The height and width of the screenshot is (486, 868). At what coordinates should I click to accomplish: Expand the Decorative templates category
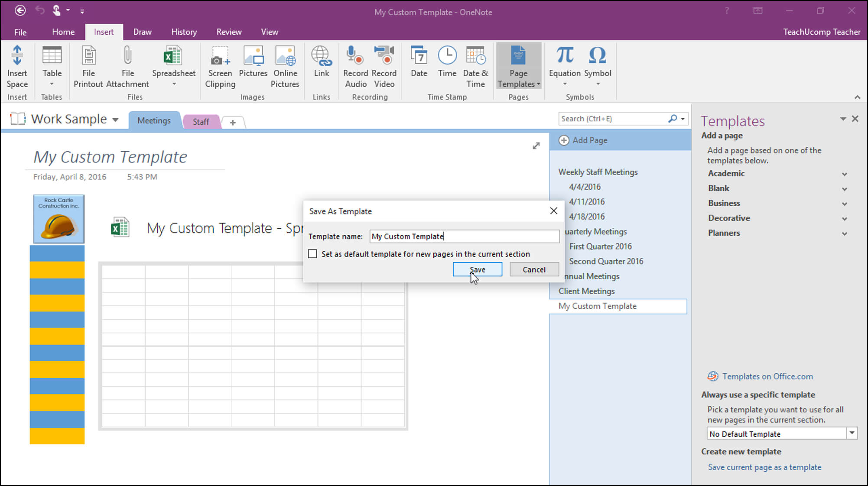pos(844,219)
